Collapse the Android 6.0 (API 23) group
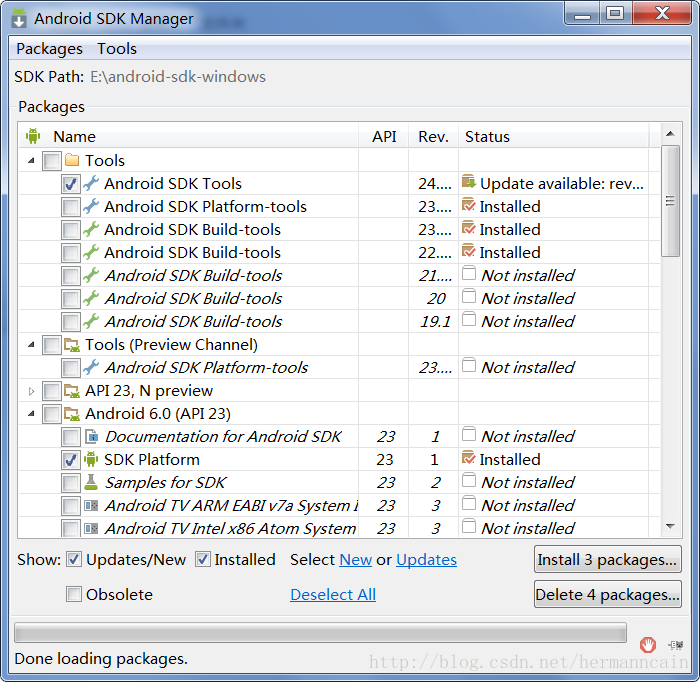This screenshot has width=700, height=682. point(31,414)
